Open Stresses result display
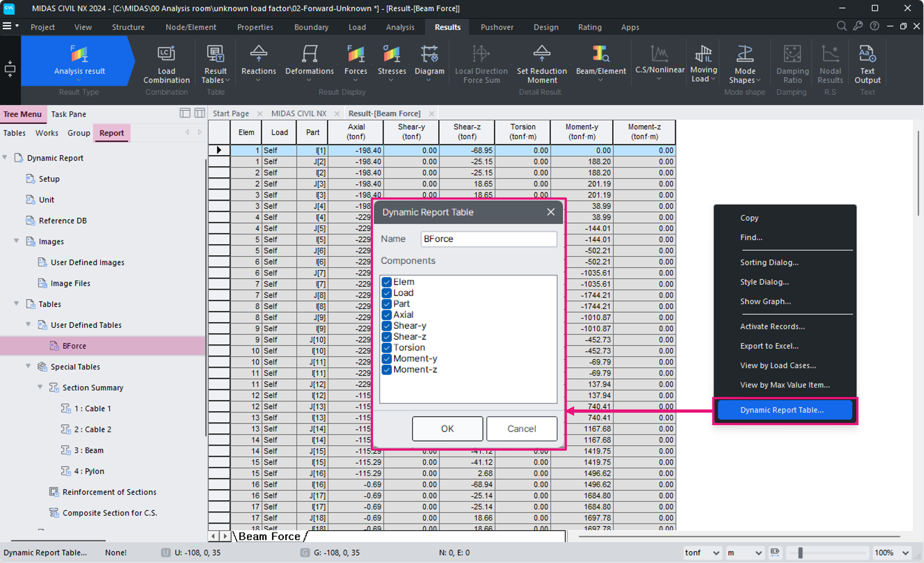 point(391,63)
